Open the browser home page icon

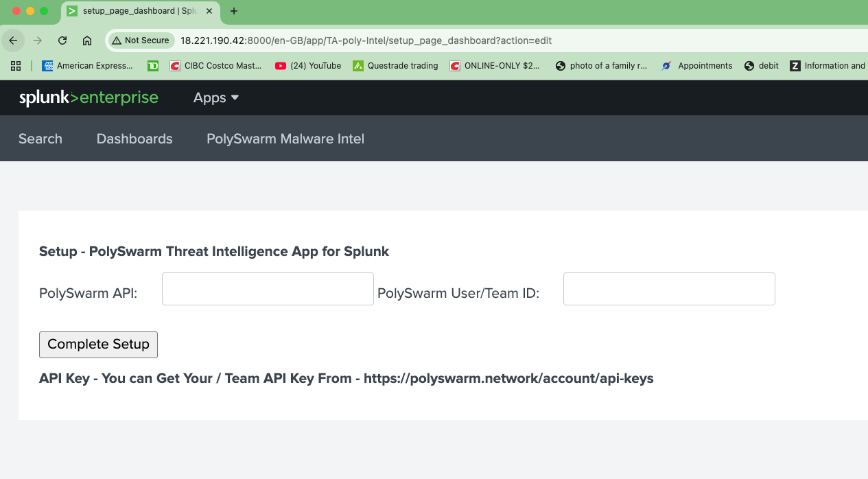pyautogui.click(x=87, y=40)
